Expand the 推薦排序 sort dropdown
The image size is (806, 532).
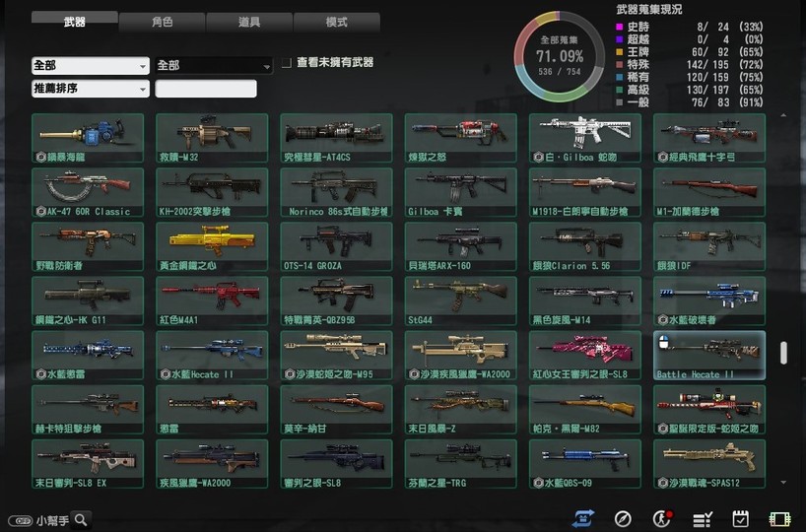[x=90, y=89]
